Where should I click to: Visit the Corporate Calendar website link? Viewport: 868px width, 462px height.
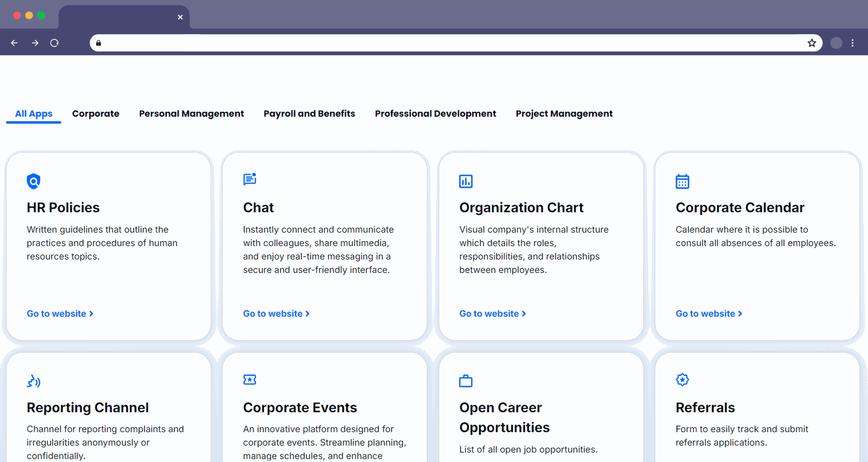[708, 314]
